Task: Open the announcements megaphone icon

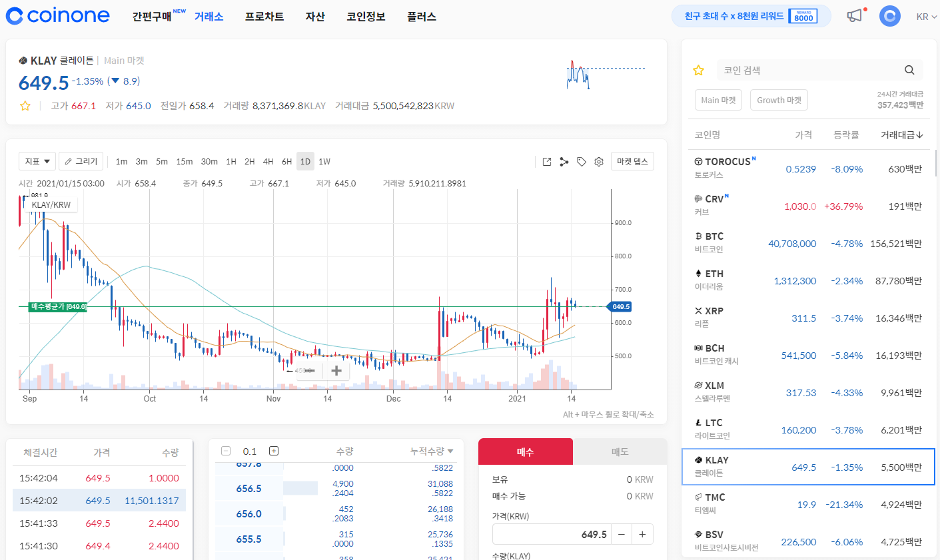Action: click(x=855, y=16)
